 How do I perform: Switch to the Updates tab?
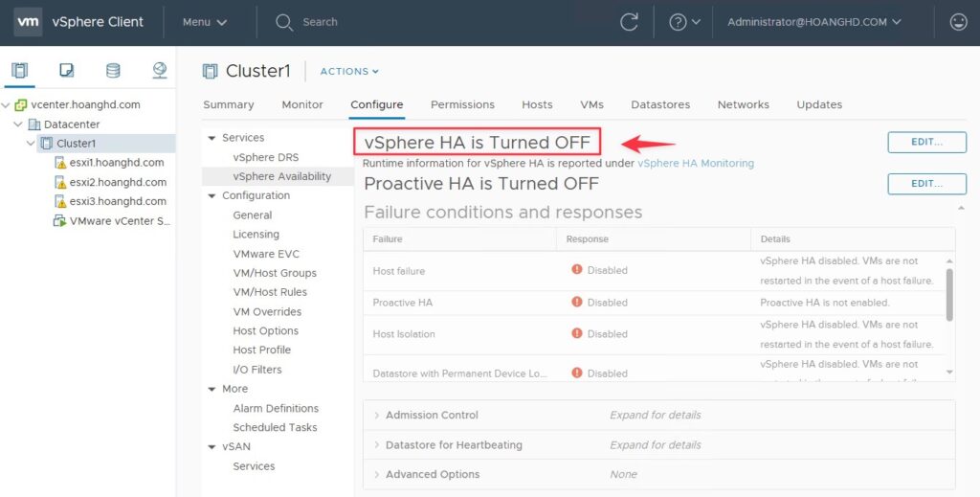(819, 105)
